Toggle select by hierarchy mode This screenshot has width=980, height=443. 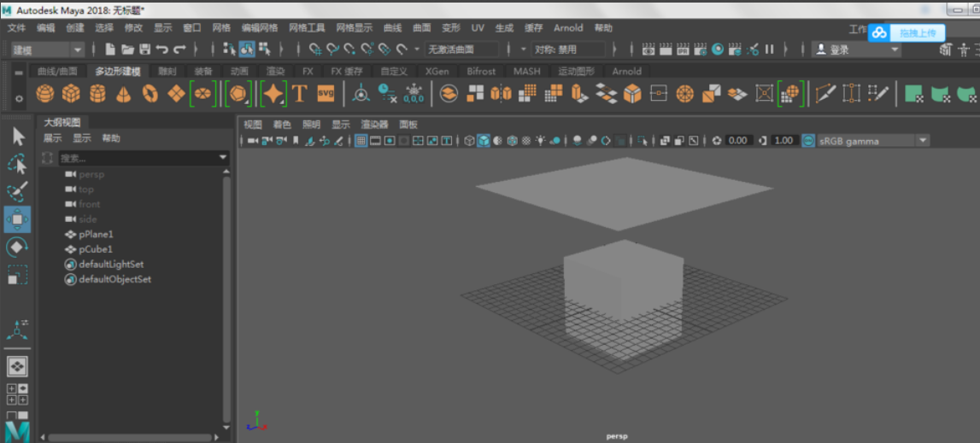(229, 50)
